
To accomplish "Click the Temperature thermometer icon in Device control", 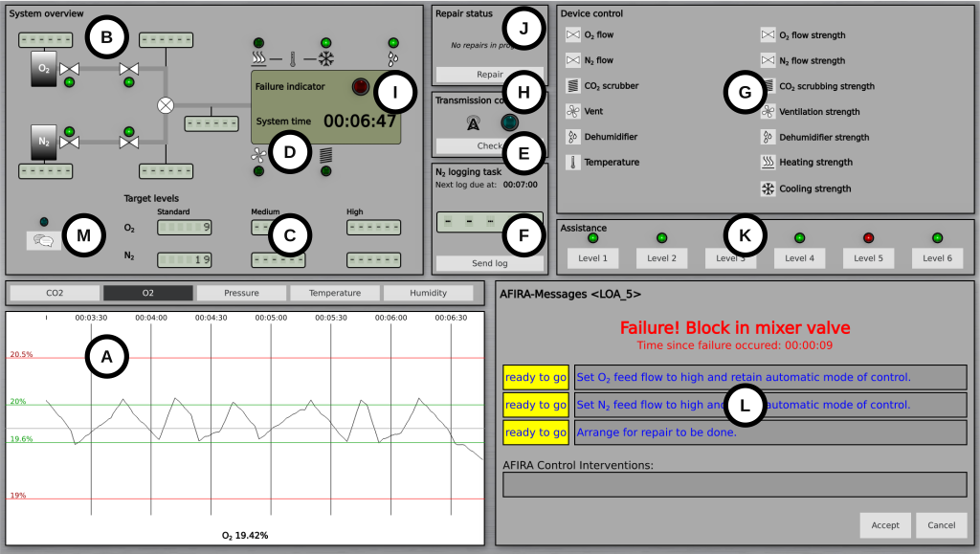I will [573, 163].
